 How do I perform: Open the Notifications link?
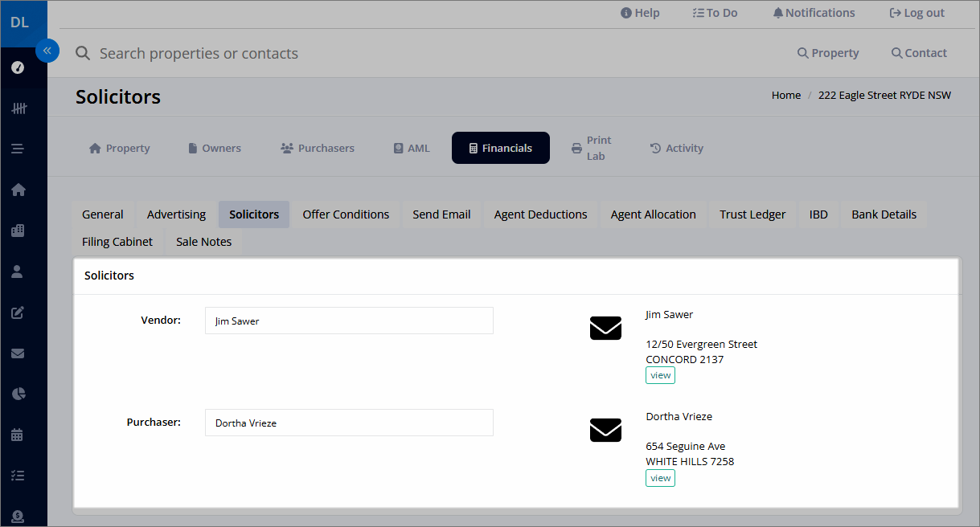tap(814, 13)
